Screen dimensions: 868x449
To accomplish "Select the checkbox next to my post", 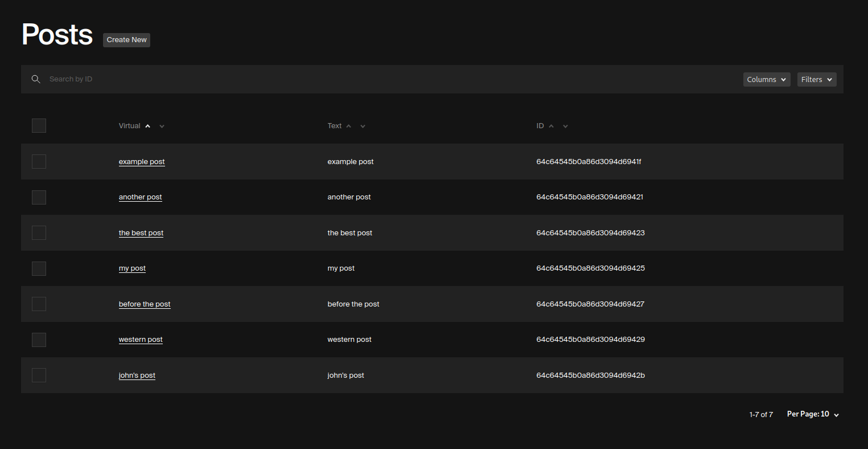I will [x=39, y=268].
